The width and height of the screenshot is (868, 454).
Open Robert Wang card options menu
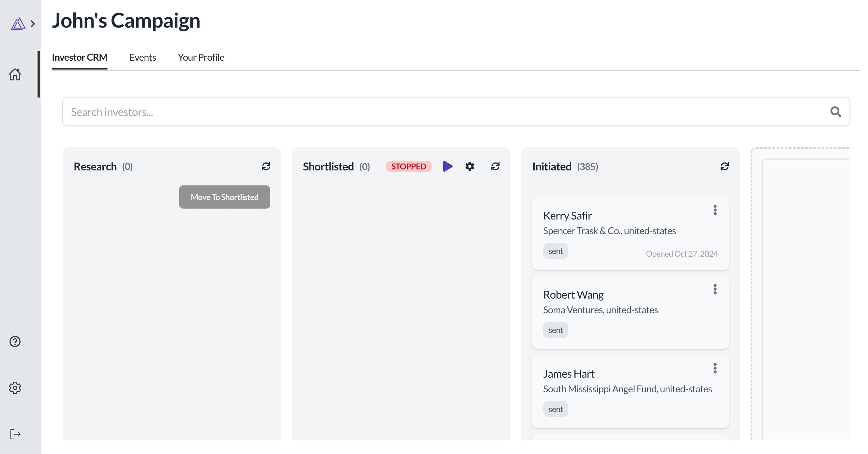715,289
